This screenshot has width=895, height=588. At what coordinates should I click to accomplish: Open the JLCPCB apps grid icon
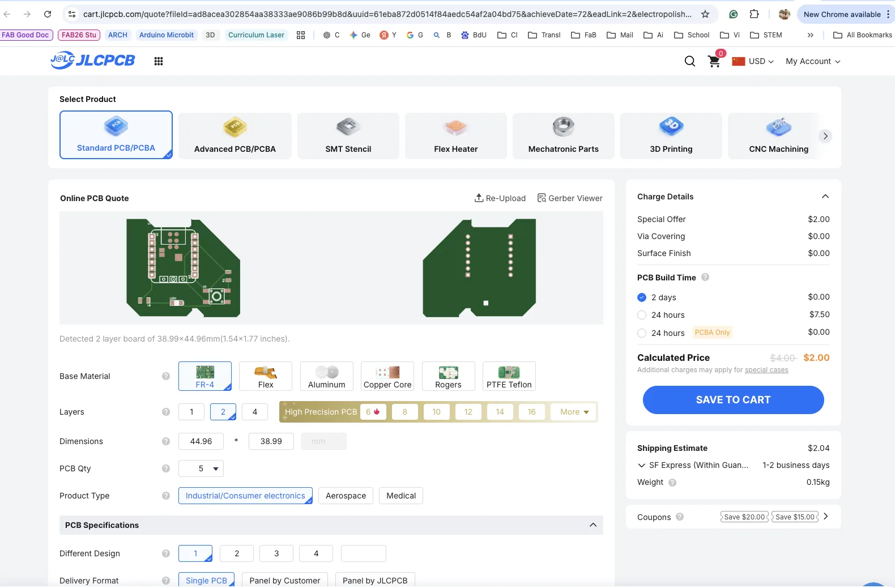click(x=159, y=61)
